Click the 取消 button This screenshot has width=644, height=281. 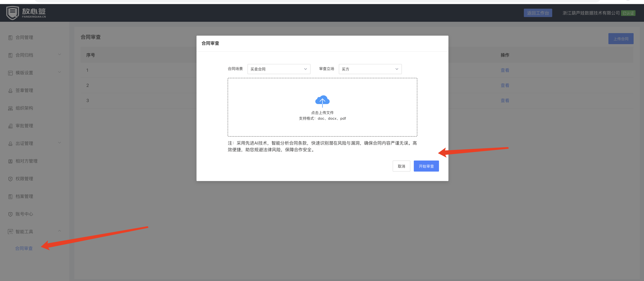401,166
